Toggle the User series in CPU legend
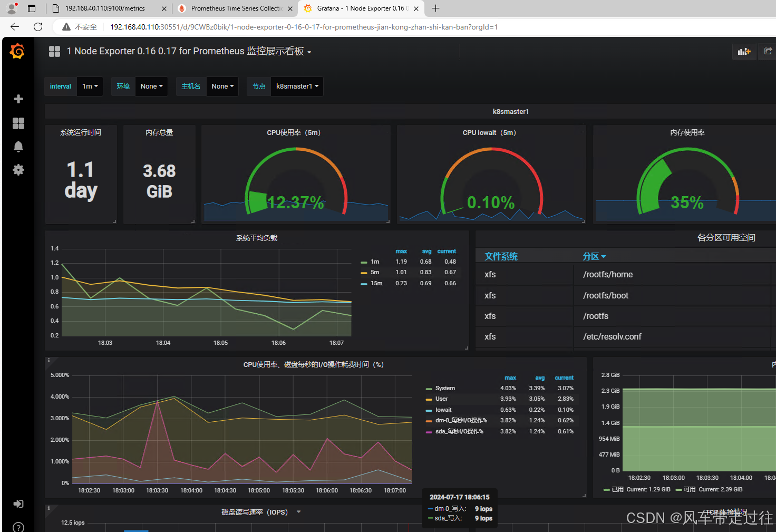Image resolution: width=776 pixels, height=532 pixels. [x=441, y=399]
